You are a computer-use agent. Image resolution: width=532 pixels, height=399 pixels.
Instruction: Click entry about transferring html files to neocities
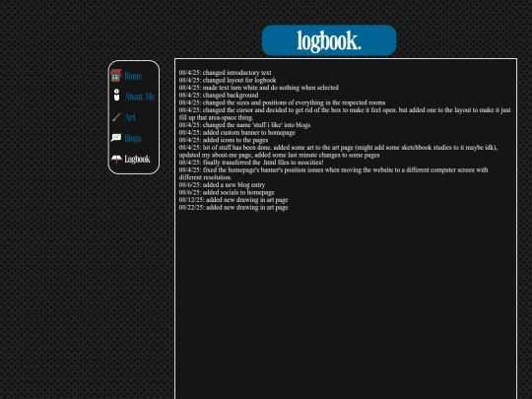point(251,163)
